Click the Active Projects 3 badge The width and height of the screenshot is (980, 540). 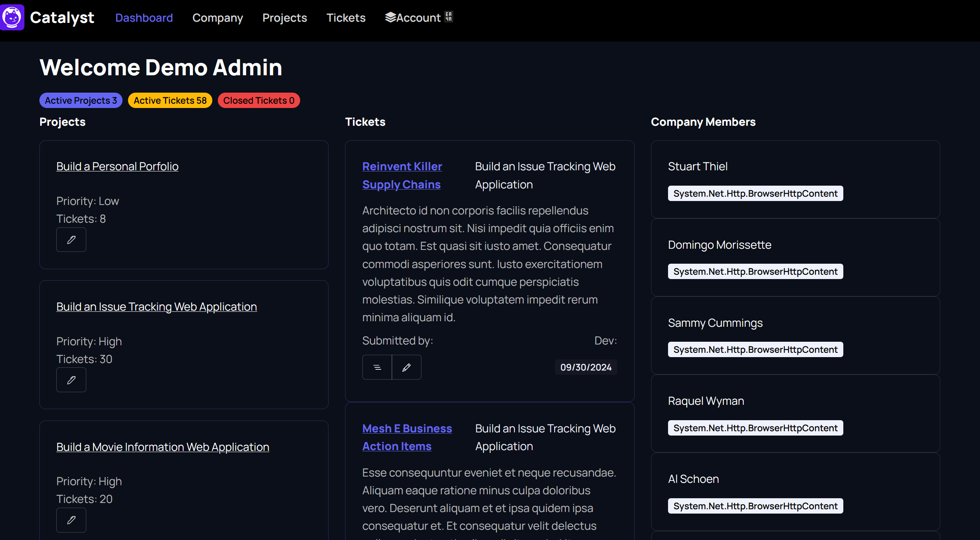[x=81, y=101]
